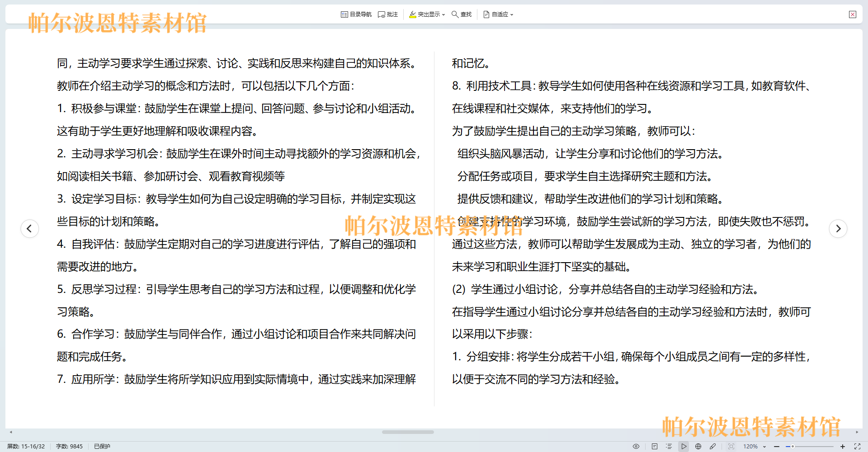Click the 突出显示 highlighter button
This screenshot has width=868, height=452.
click(424, 14)
